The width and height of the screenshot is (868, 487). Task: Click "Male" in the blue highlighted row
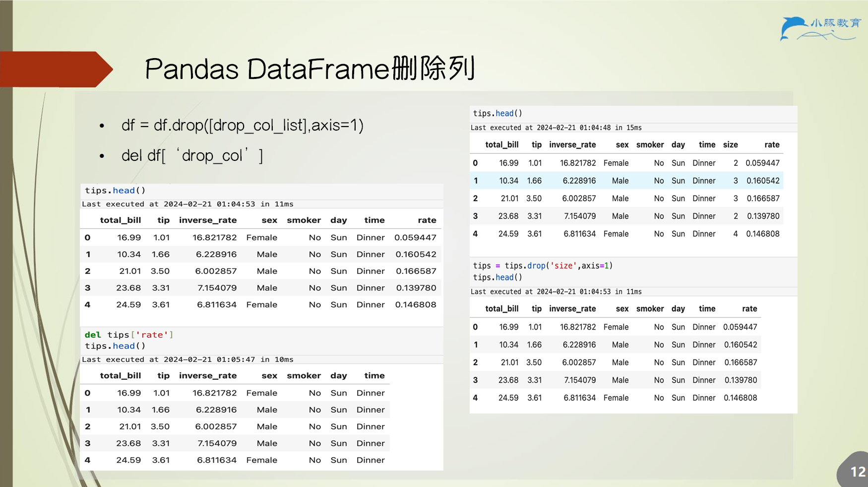[620, 181]
